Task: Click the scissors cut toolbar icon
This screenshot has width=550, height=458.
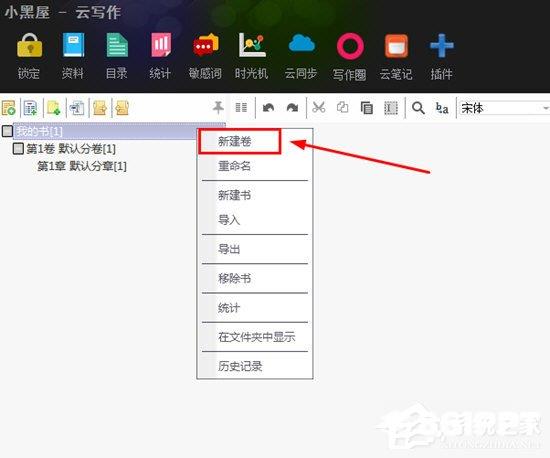Action: (x=318, y=107)
